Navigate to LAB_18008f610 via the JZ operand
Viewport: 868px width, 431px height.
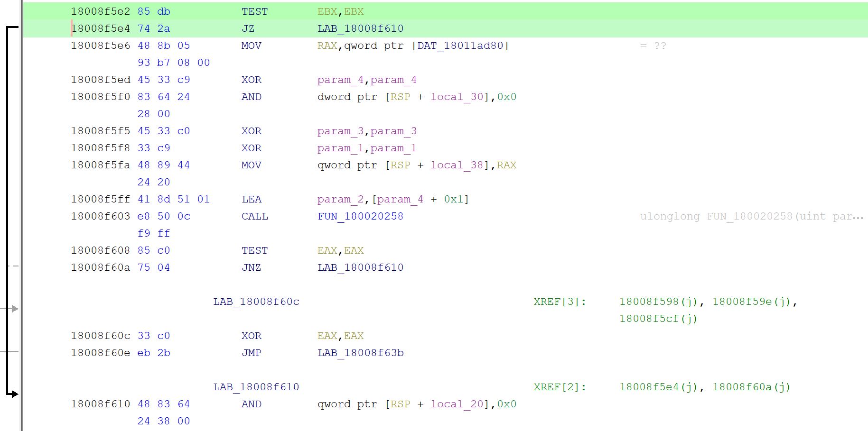[360, 28]
